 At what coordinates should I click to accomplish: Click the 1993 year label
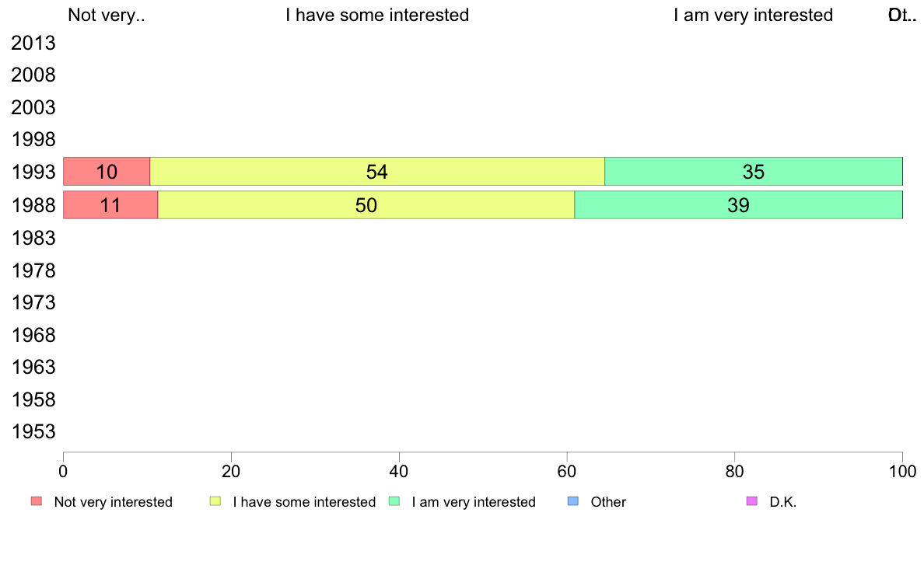(33, 173)
